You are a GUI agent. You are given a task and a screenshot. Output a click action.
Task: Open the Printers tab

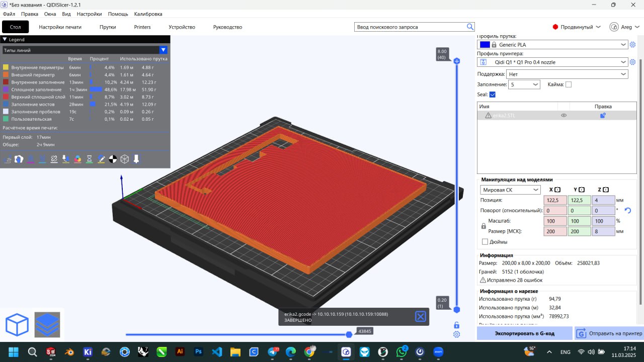tap(142, 27)
